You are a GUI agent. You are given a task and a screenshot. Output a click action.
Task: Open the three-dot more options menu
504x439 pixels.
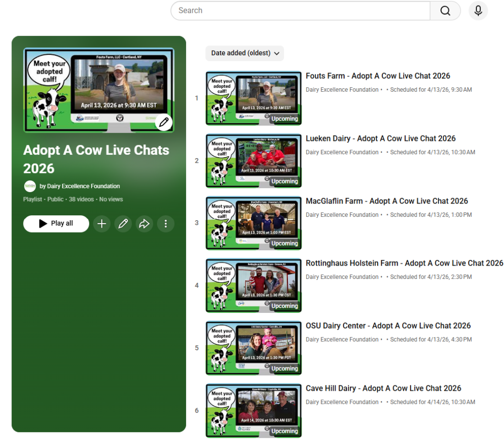(165, 224)
